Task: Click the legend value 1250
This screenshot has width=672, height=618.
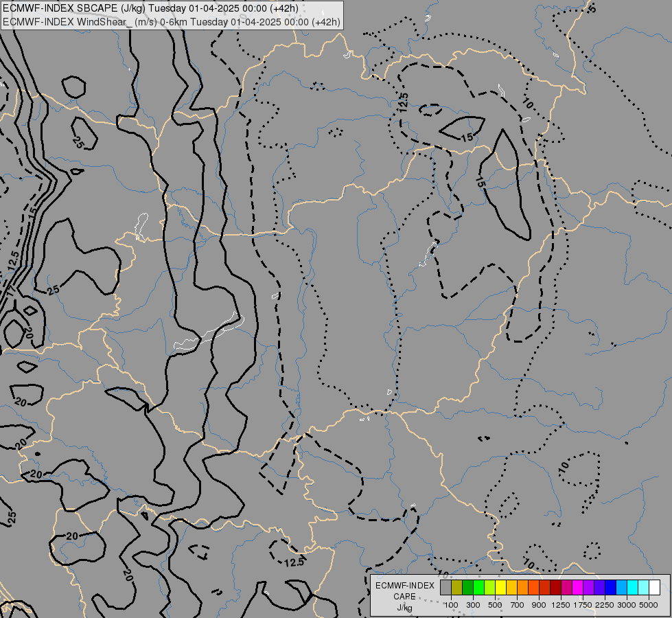Action: (x=561, y=605)
